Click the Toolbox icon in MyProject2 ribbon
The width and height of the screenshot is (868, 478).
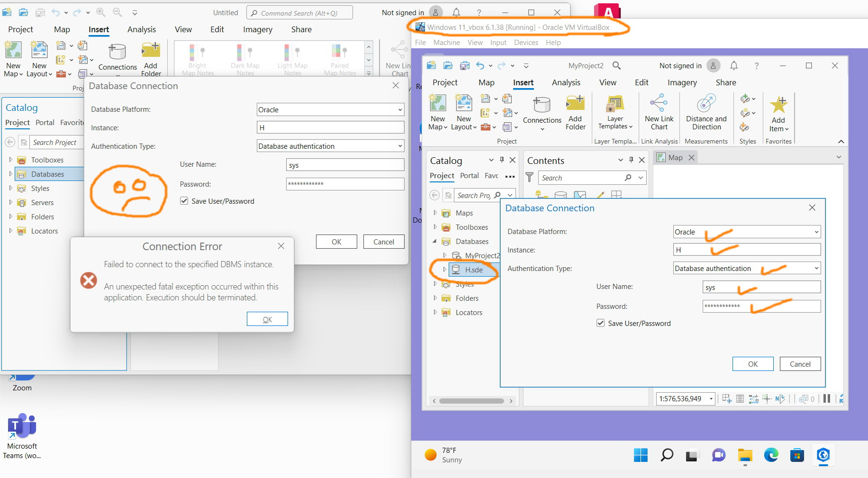click(x=485, y=127)
